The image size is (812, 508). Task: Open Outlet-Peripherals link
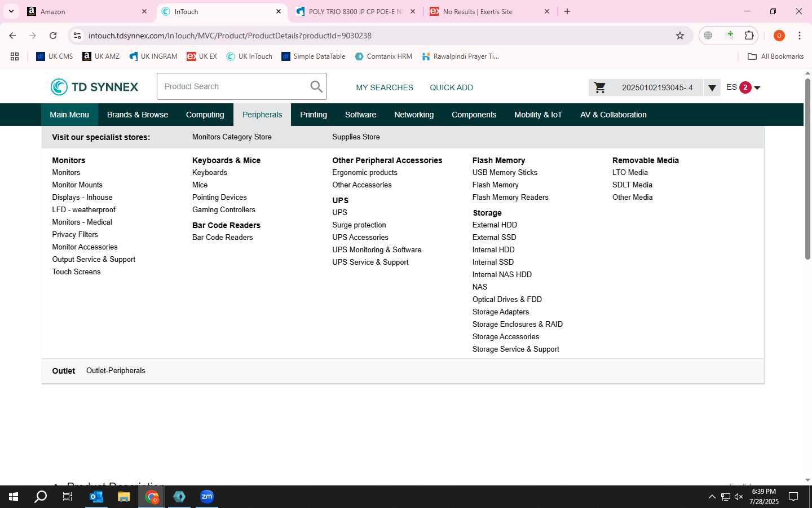pos(116,371)
